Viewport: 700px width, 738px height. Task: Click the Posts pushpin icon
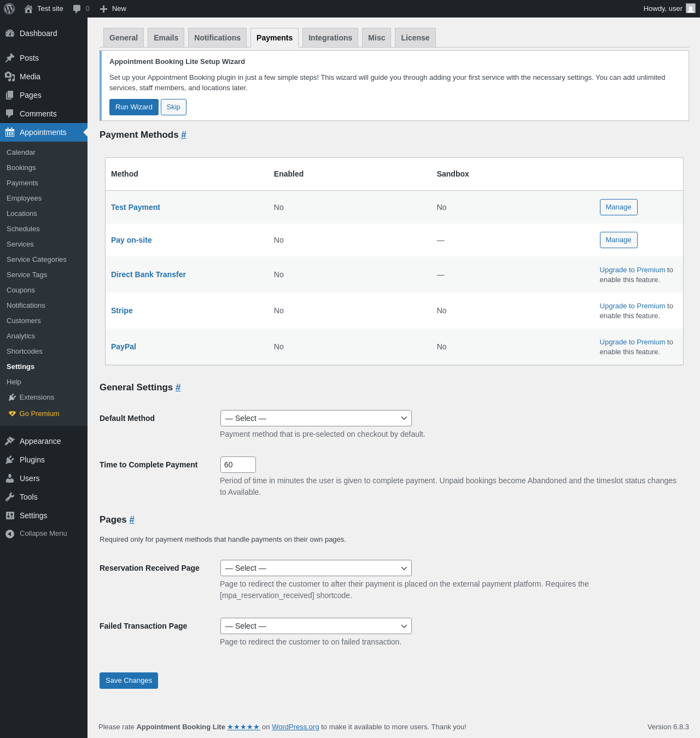[x=10, y=58]
